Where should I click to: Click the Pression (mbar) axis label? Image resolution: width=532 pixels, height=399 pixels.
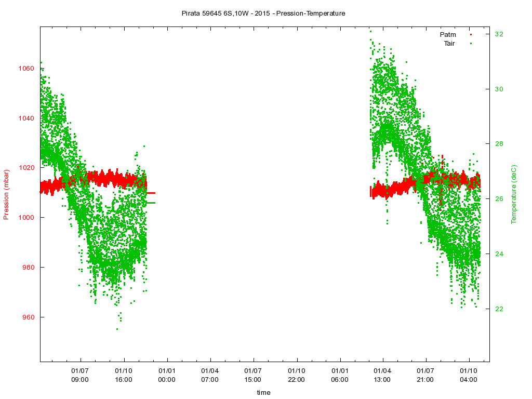(7, 195)
